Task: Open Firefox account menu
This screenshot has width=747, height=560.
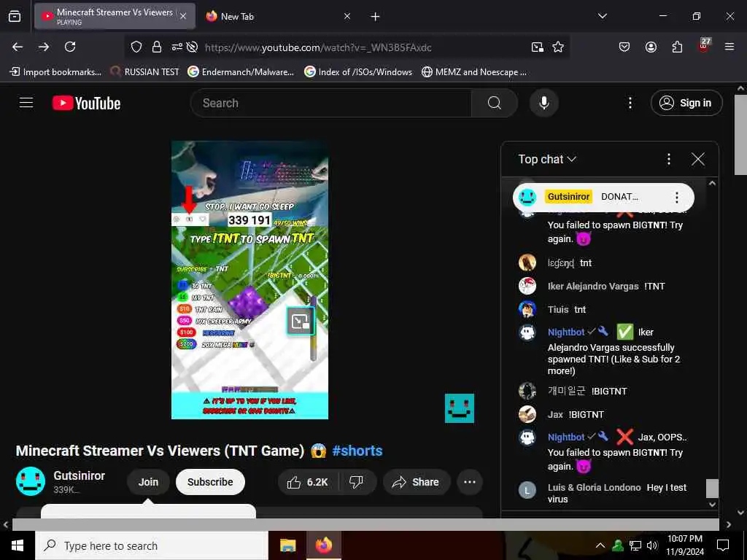Action: [651, 47]
